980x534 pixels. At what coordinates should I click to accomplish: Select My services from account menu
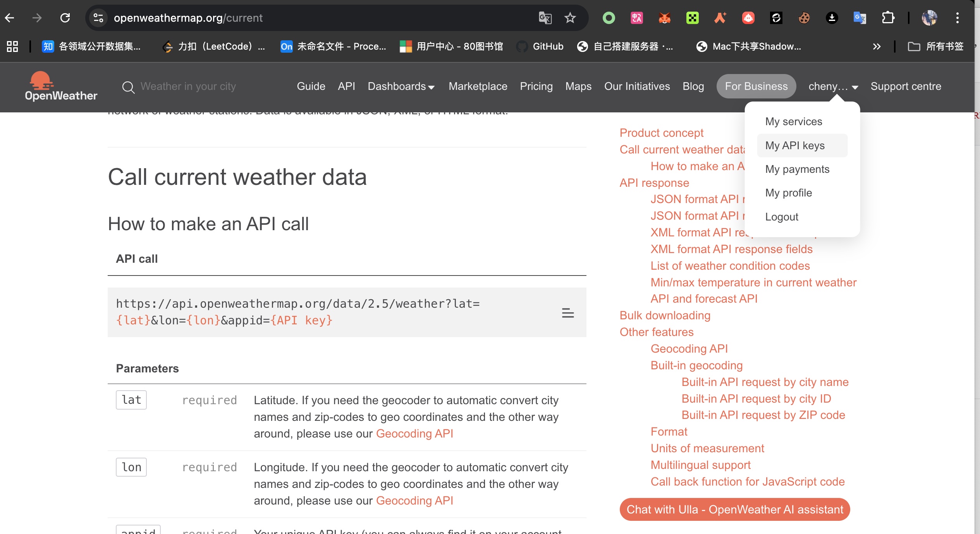tap(794, 122)
